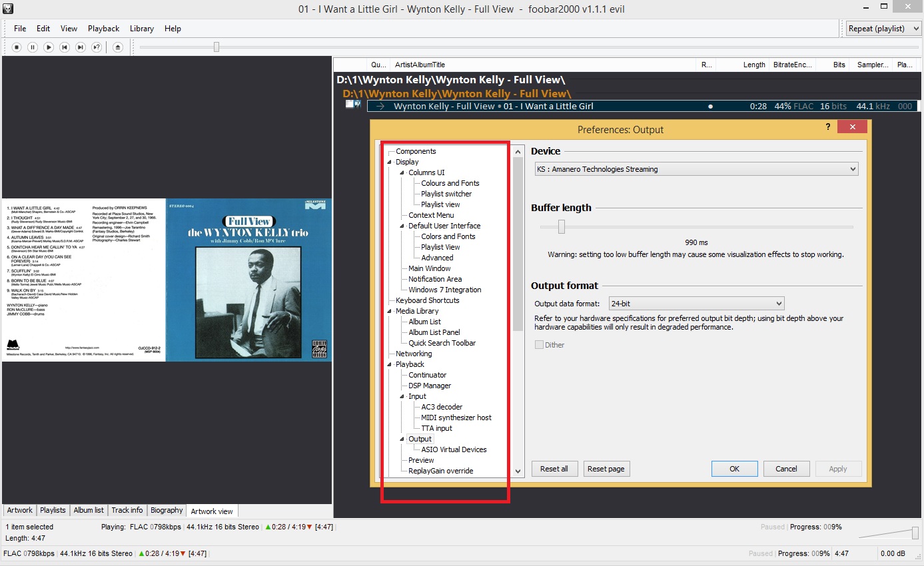
Task: Start playback with the Play button
Action: point(49,47)
